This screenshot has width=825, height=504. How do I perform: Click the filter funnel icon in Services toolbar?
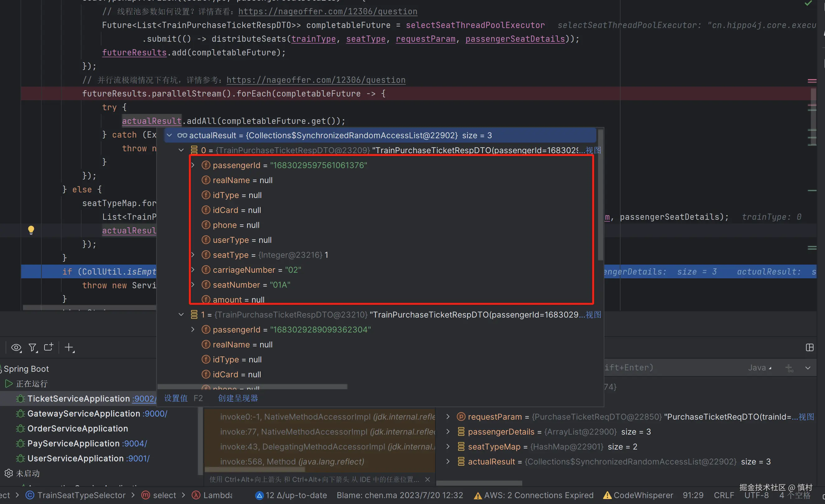pyautogui.click(x=32, y=348)
